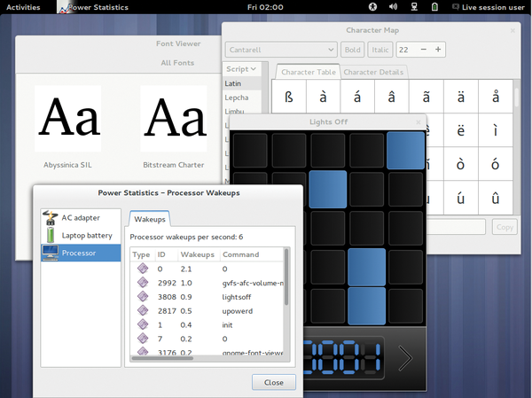This screenshot has width=532, height=398.
Task: Click the accessibility icon in top bar
Action: [x=373, y=7]
